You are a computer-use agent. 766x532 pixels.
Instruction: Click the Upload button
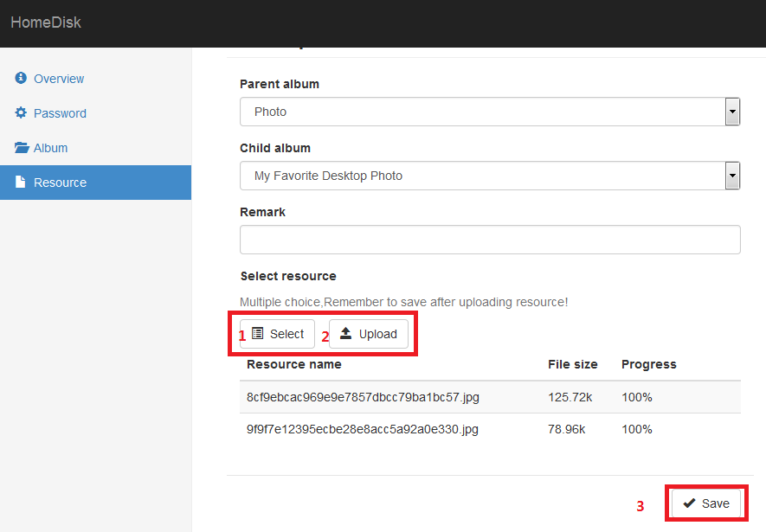(369, 334)
